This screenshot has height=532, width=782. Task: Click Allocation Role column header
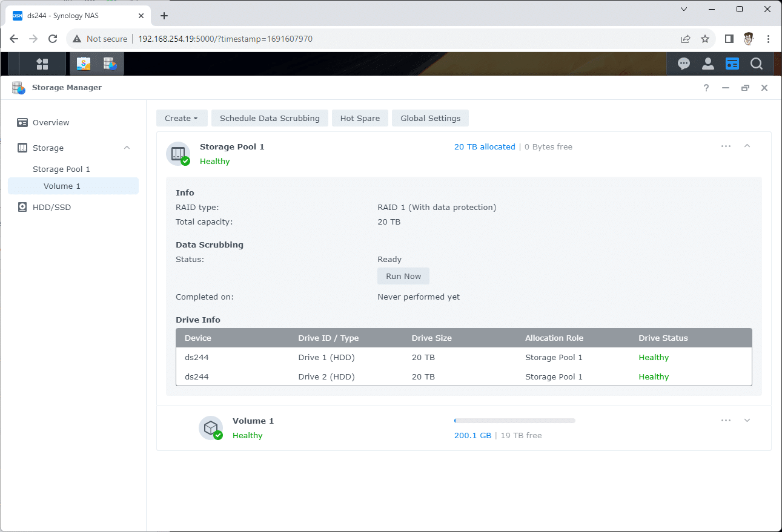click(554, 338)
